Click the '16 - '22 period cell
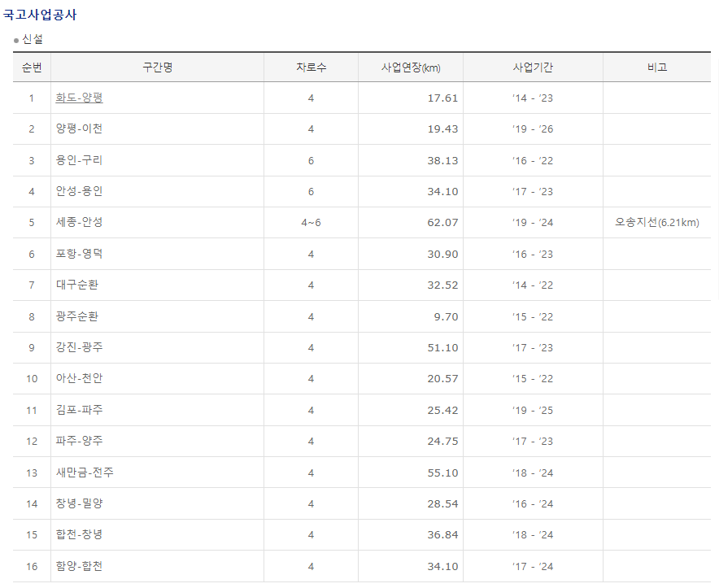 pos(533,160)
